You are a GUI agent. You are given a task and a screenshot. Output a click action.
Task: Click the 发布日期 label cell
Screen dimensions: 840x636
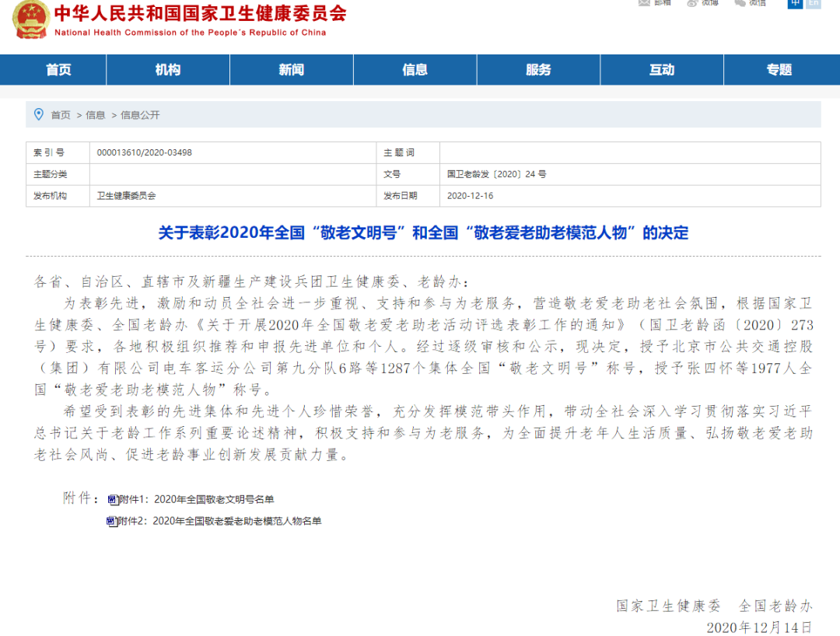(x=408, y=196)
